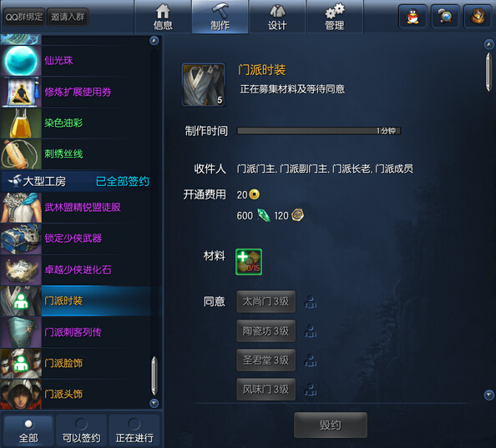Add material via green plus slot
This screenshot has width=496, height=448.
pyautogui.click(x=249, y=262)
